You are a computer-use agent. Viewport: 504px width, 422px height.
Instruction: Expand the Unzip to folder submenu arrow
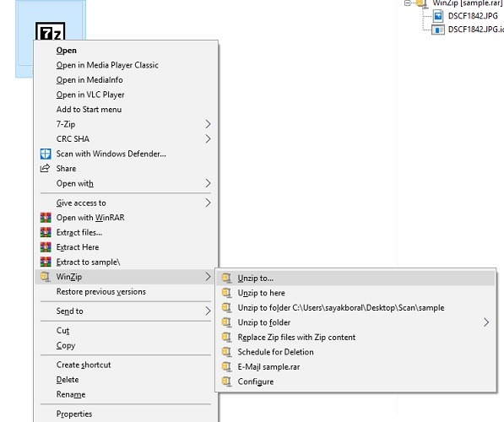[486, 322]
